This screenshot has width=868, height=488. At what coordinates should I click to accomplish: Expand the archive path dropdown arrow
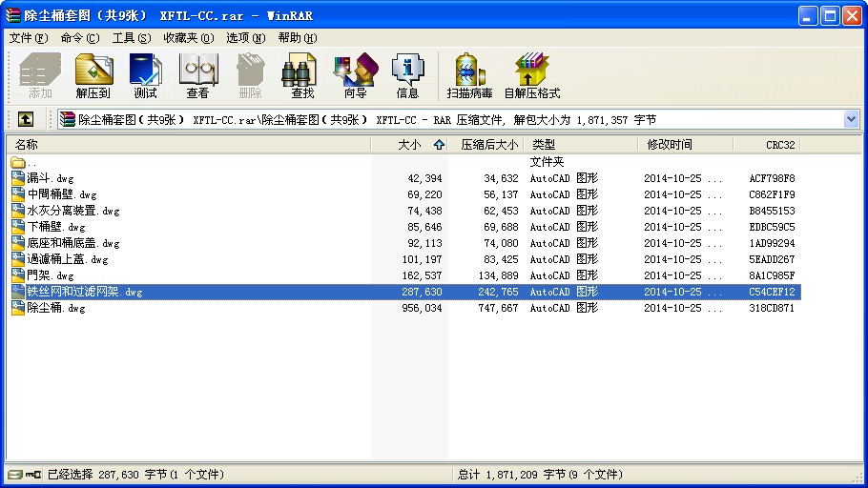click(851, 119)
